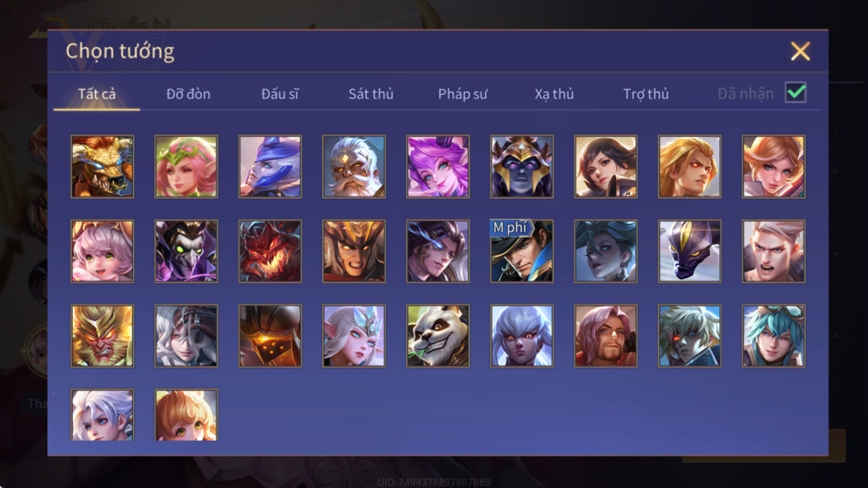Choose the hero tagged M phí
The image size is (868, 488).
coord(522,251)
